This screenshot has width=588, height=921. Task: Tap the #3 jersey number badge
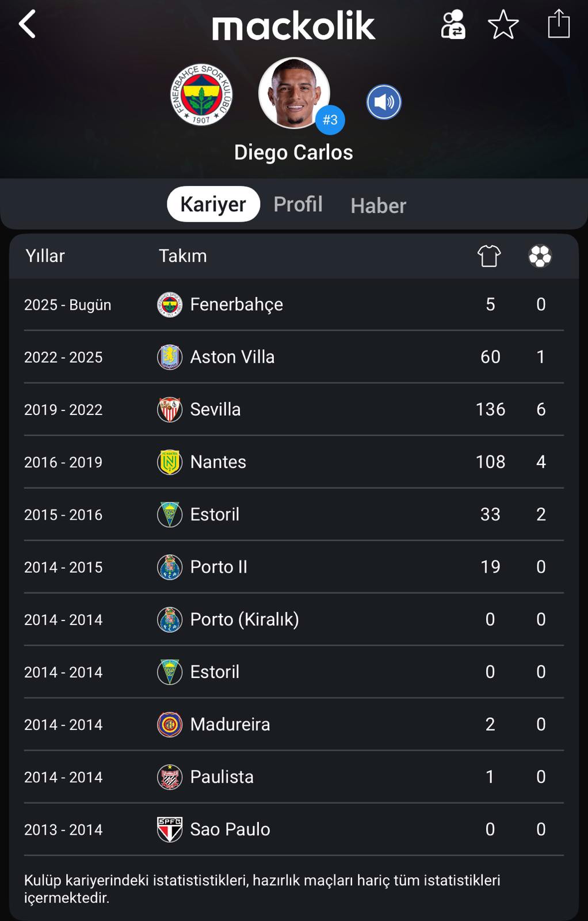[330, 120]
